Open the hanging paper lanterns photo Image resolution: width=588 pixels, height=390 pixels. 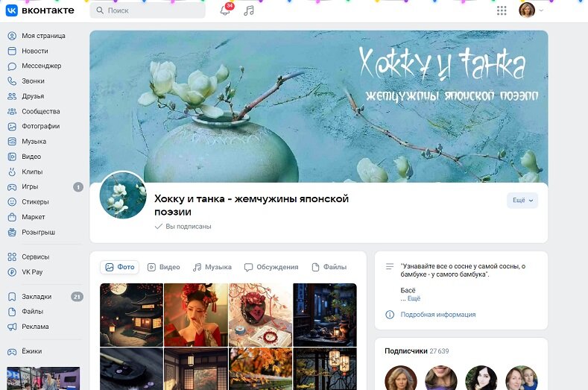point(325,368)
